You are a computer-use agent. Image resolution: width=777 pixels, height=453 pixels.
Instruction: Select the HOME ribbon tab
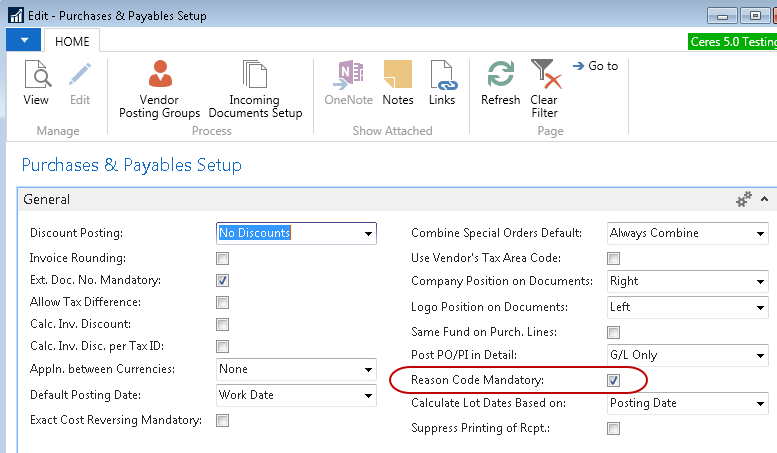72,41
